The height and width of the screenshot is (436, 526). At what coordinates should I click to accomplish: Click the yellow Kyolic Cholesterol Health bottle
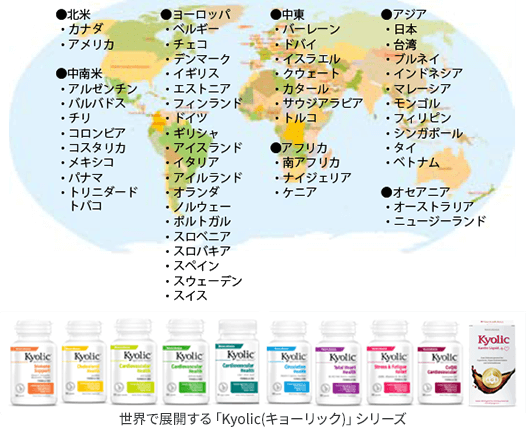point(84,362)
